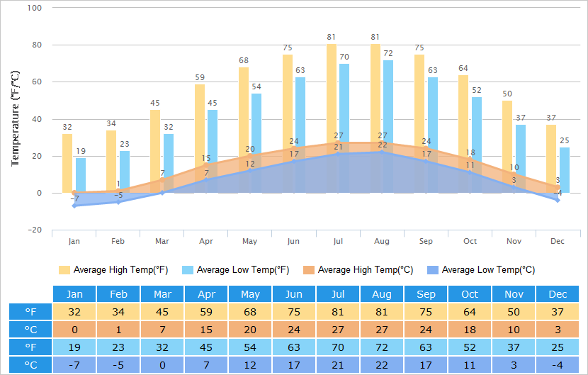Screen dimensions: 588x375
Task: Click the Oct high °F bar labeled 64
Action: click(x=463, y=134)
